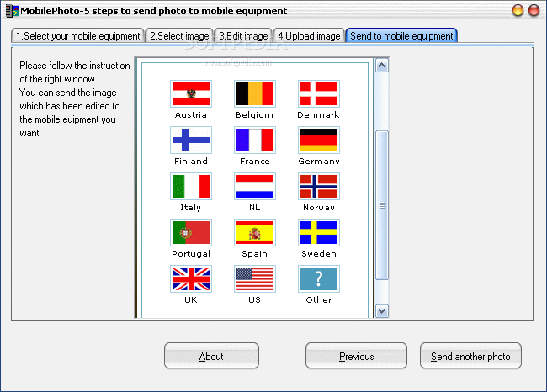Click the "Denmark" label text

[318, 114]
